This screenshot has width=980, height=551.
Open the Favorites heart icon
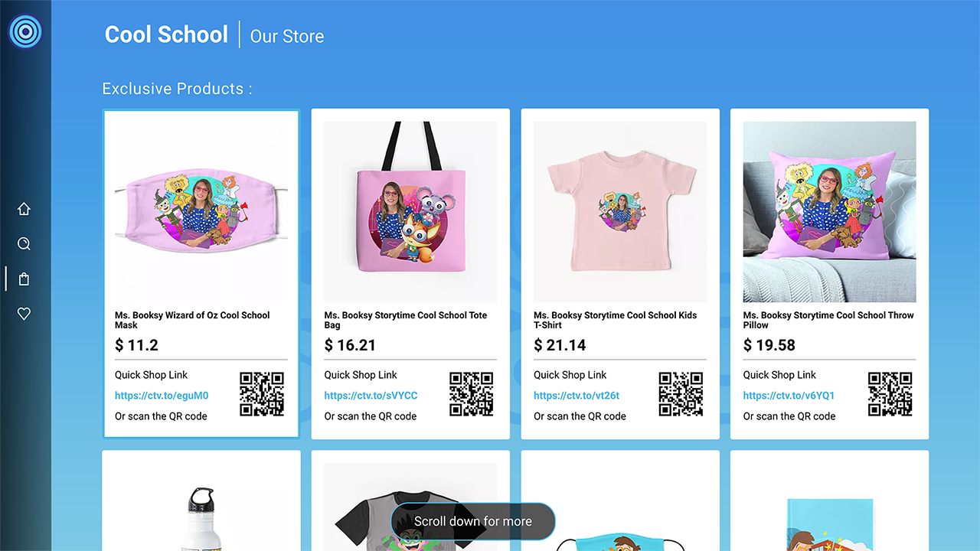(x=24, y=314)
